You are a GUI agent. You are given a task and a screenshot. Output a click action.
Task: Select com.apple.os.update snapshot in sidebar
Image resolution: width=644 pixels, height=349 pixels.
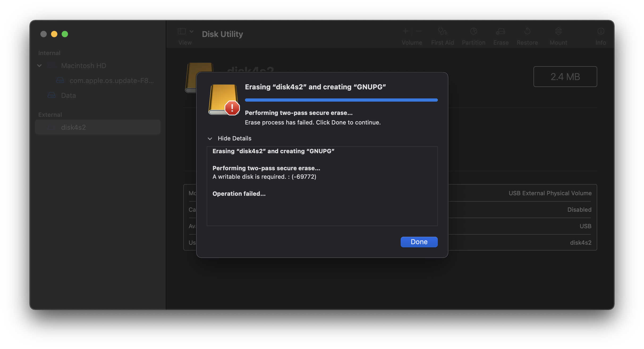(112, 80)
